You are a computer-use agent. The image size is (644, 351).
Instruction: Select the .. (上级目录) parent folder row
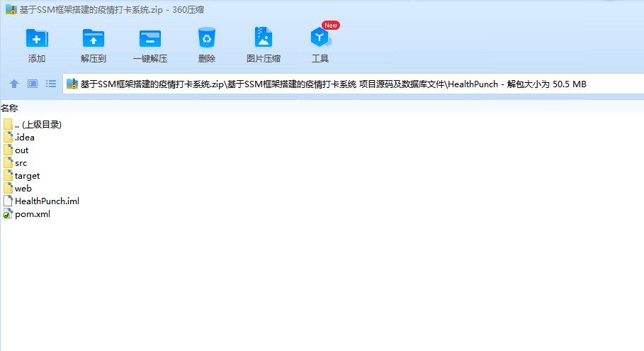point(32,125)
